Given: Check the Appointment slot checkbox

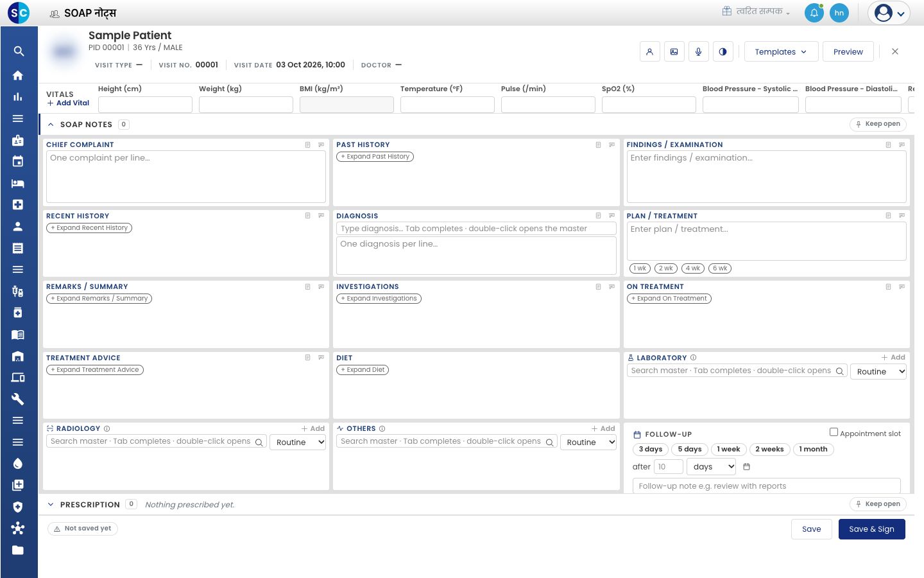Looking at the screenshot, I should [x=834, y=432].
